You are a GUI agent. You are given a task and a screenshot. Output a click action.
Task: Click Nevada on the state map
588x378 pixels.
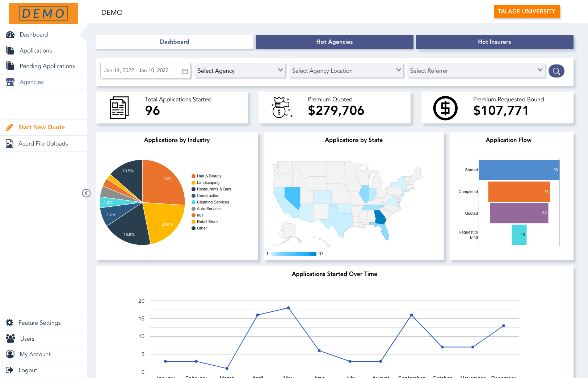pos(293,197)
